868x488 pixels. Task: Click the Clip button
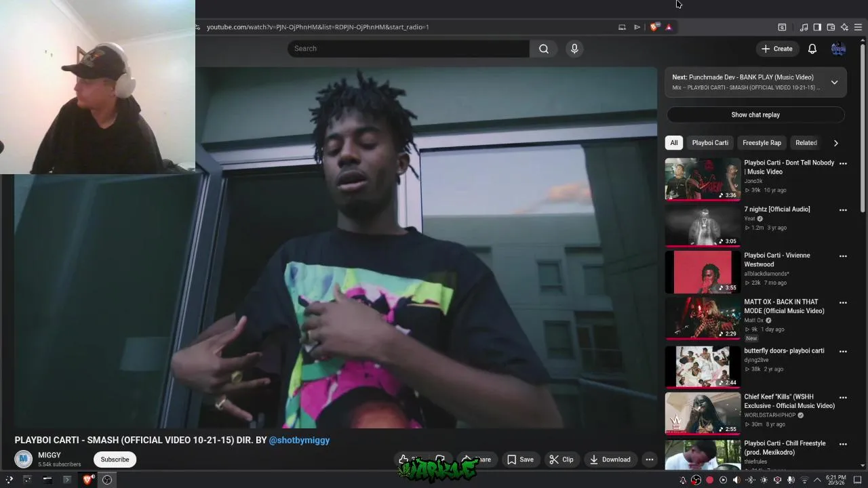pyautogui.click(x=561, y=460)
